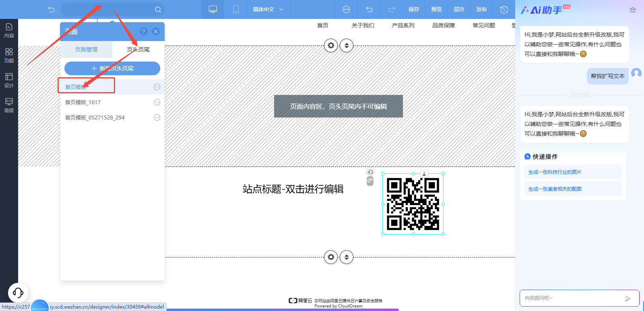Click the lower section settings gear icon
The height and width of the screenshot is (311, 644).
coord(331,257)
